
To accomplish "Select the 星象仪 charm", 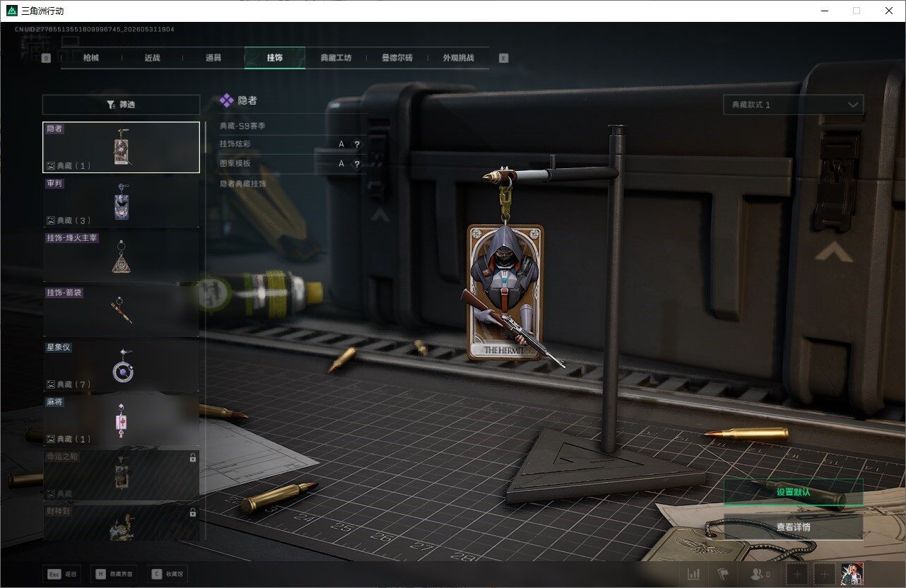I will (121, 366).
